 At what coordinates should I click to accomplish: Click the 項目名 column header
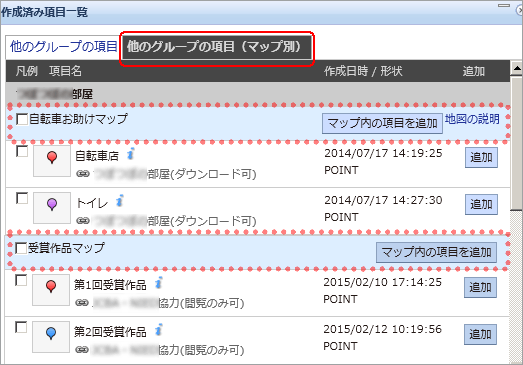pos(65,71)
